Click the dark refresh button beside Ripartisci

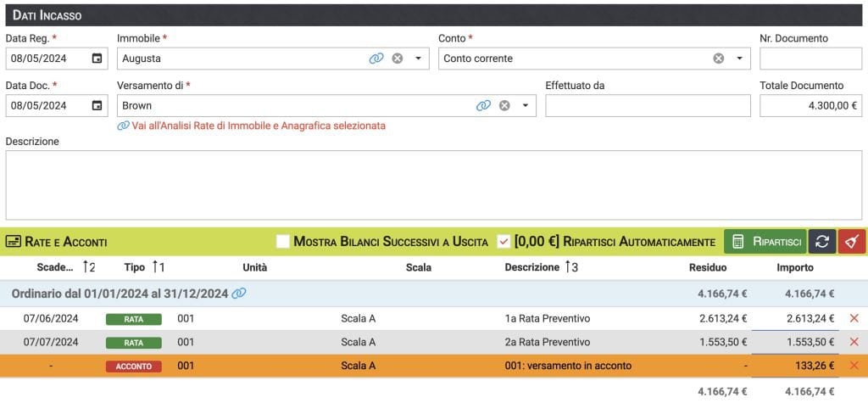point(821,242)
